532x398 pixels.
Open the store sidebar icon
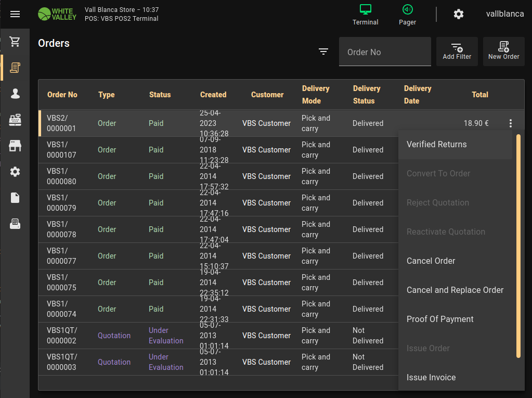tap(15, 146)
